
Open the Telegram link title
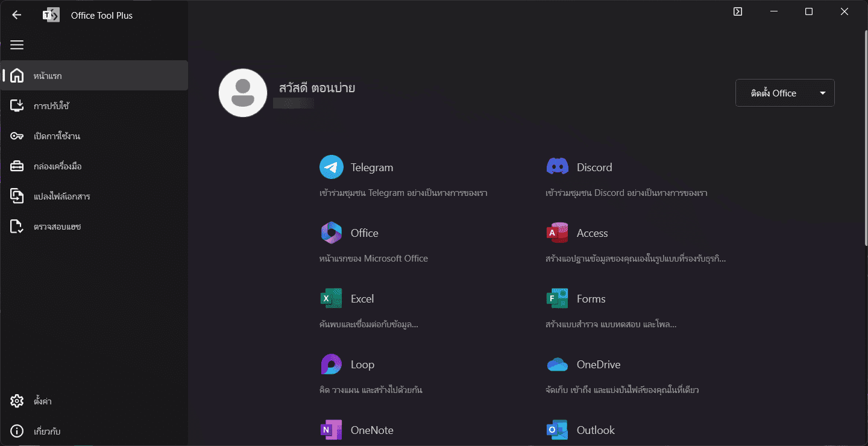click(372, 168)
